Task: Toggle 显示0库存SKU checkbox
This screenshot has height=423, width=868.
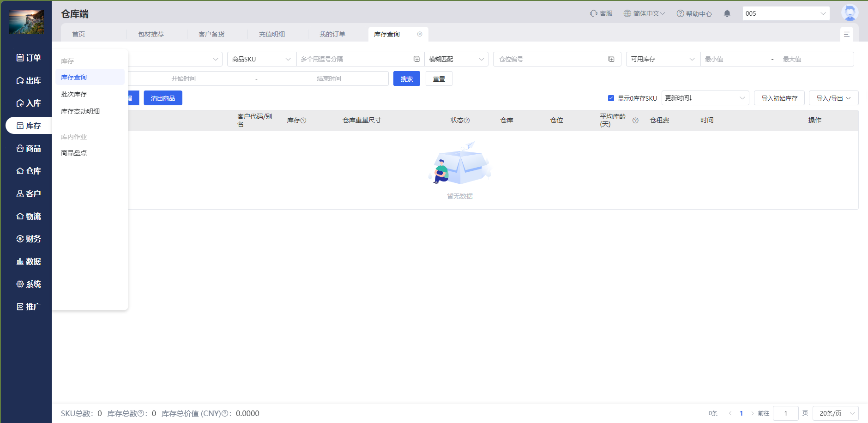Action: click(x=611, y=98)
